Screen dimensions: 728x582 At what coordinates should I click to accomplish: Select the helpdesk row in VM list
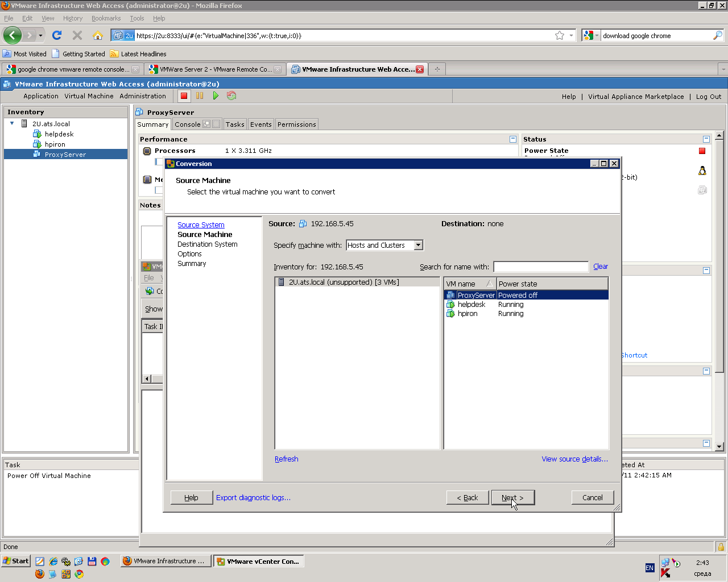(526, 305)
